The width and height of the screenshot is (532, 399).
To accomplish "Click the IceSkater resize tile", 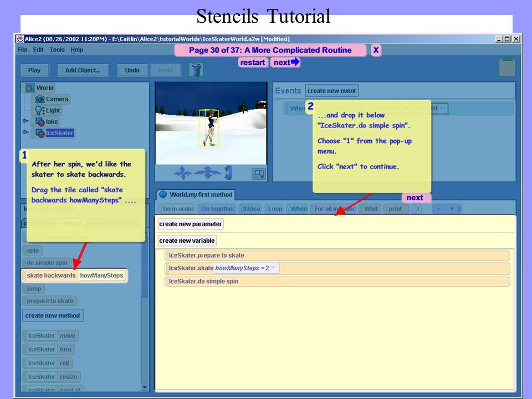I will (51, 377).
